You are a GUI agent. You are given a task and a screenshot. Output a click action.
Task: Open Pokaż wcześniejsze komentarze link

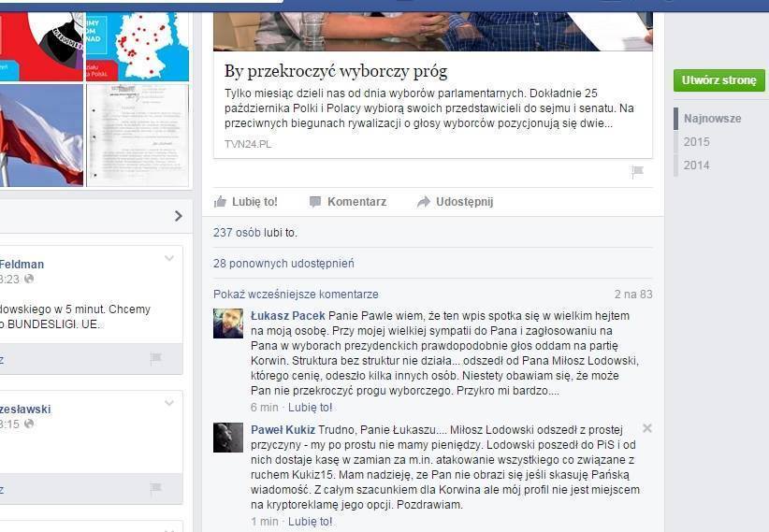pyautogui.click(x=296, y=295)
